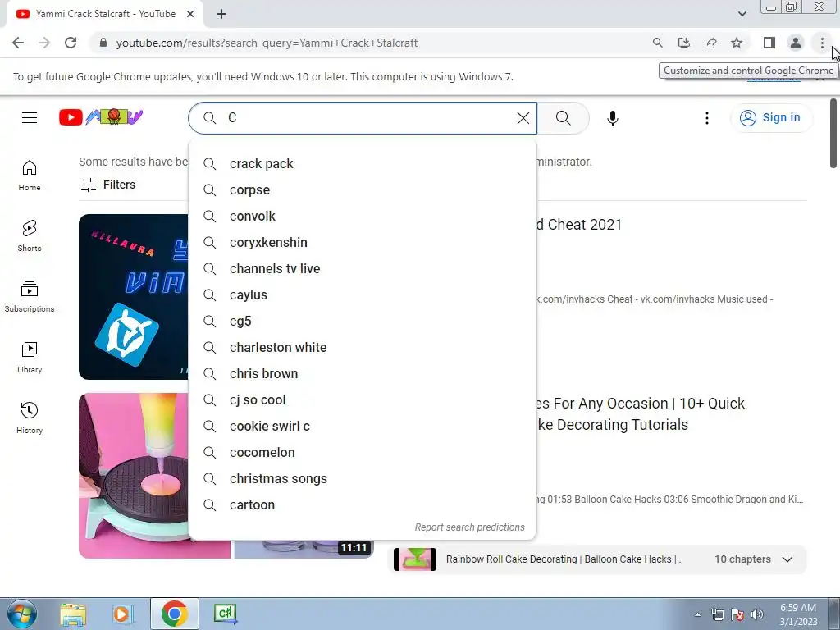Click the Rainbow Roll Cake chapter thumbnail

click(x=414, y=559)
